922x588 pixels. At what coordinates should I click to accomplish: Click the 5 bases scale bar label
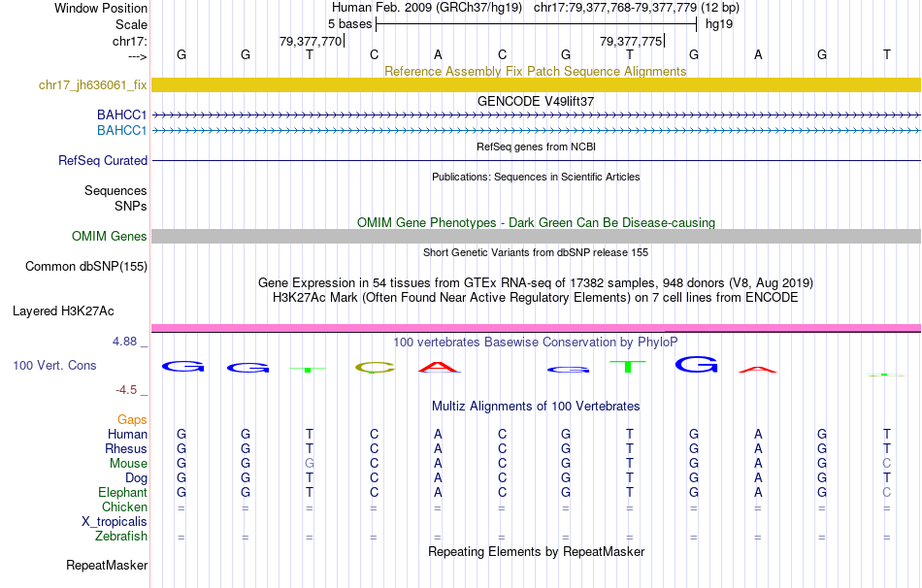tap(349, 24)
